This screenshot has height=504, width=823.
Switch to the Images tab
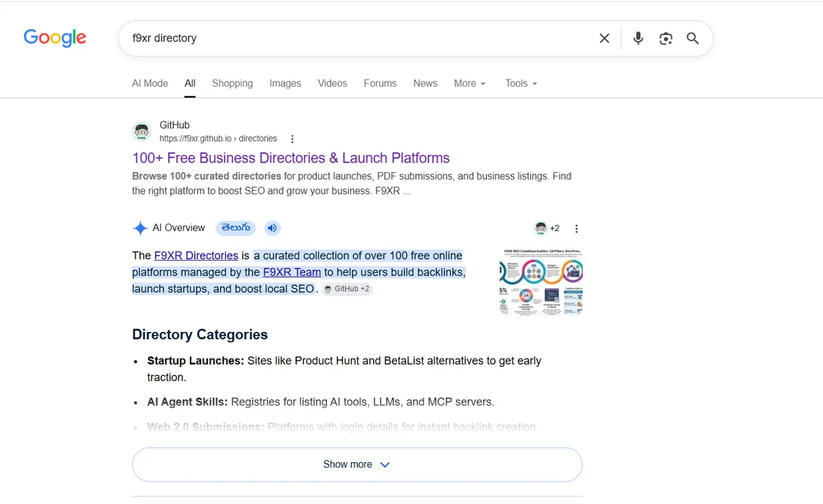pyautogui.click(x=285, y=83)
